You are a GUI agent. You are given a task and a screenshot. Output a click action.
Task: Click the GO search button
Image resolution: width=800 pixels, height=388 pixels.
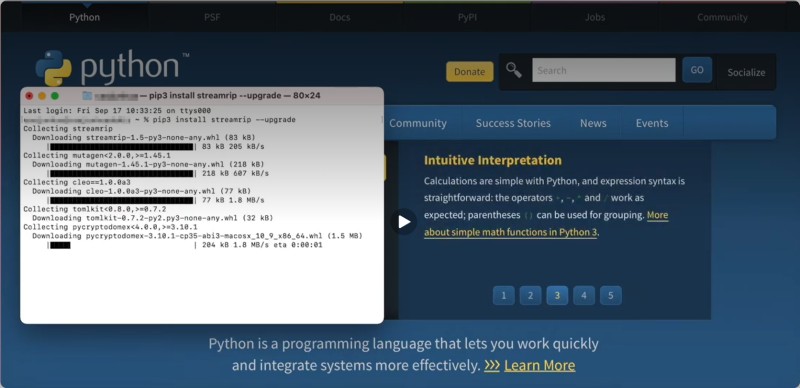[x=697, y=70]
